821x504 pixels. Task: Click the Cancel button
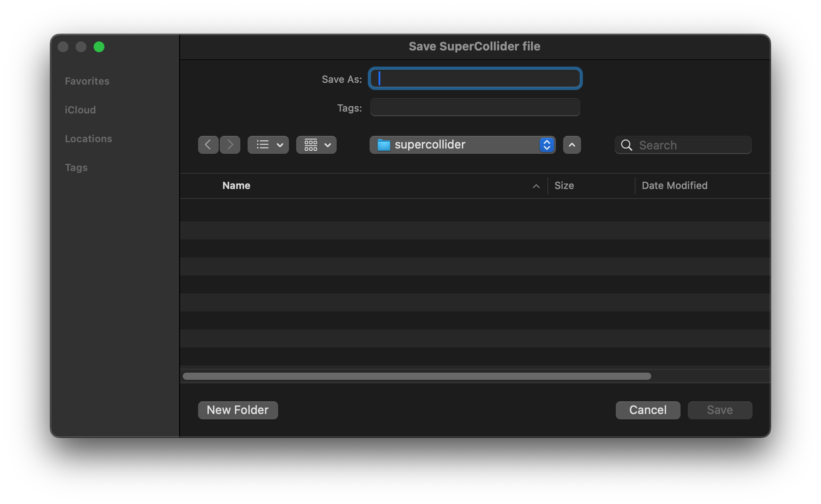648,410
